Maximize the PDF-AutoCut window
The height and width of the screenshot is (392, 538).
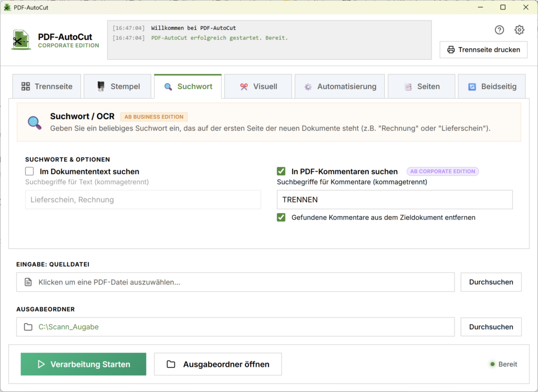pyautogui.click(x=503, y=7)
